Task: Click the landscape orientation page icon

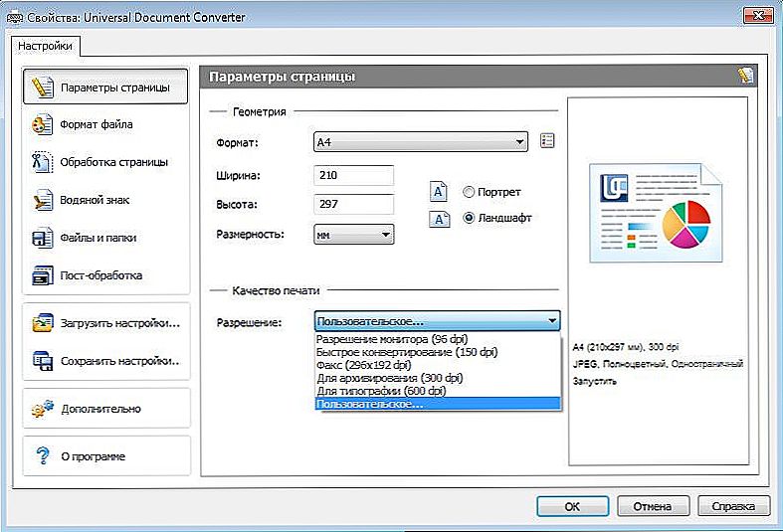Action: [439, 219]
